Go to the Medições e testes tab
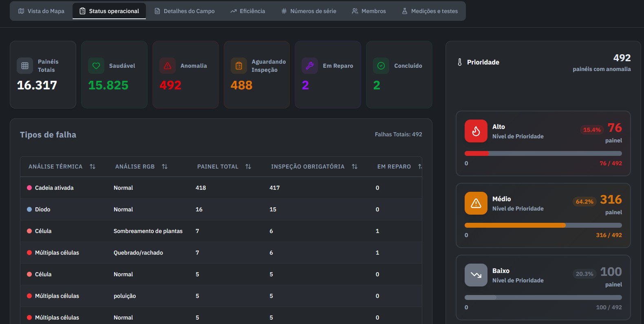644x324 pixels. (430, 11)
